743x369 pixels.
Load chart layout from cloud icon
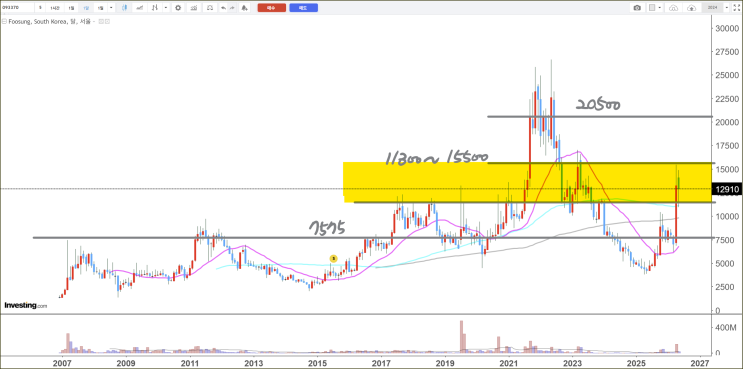click(x=673, y=8)
